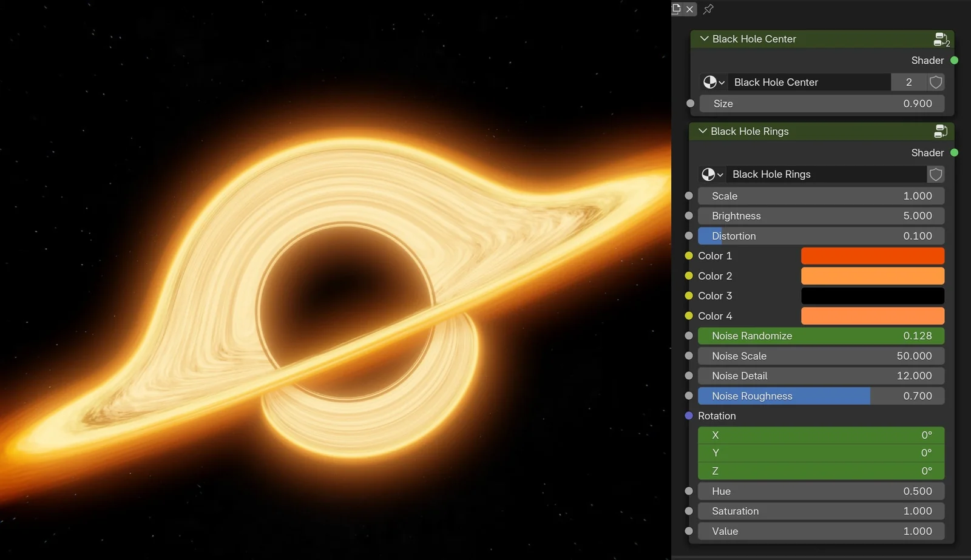
Task: Collapse the Black Hole Rings panel
Action: pos(702,131)
